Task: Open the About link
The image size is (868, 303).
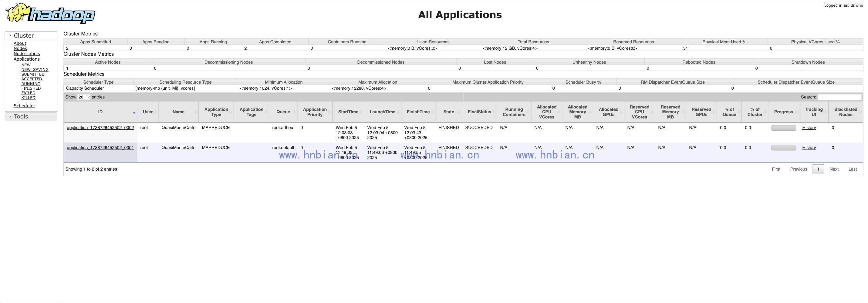Action: point(20,43)
